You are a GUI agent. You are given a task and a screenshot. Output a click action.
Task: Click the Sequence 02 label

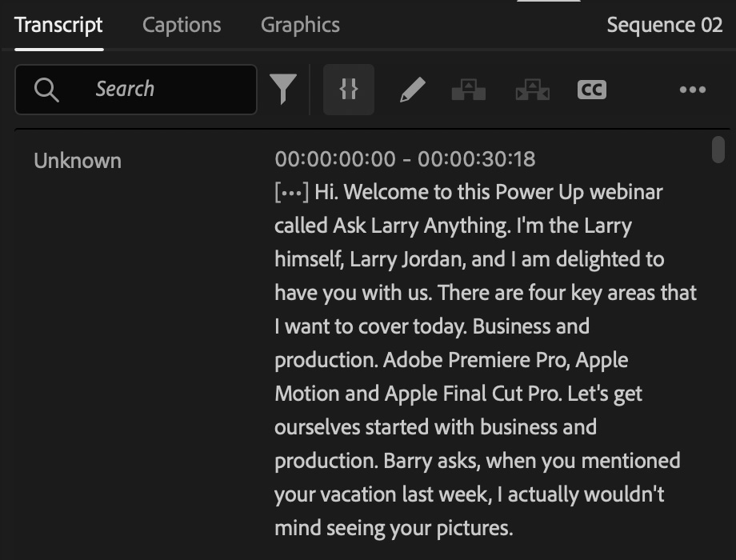(x=664, y=25)
